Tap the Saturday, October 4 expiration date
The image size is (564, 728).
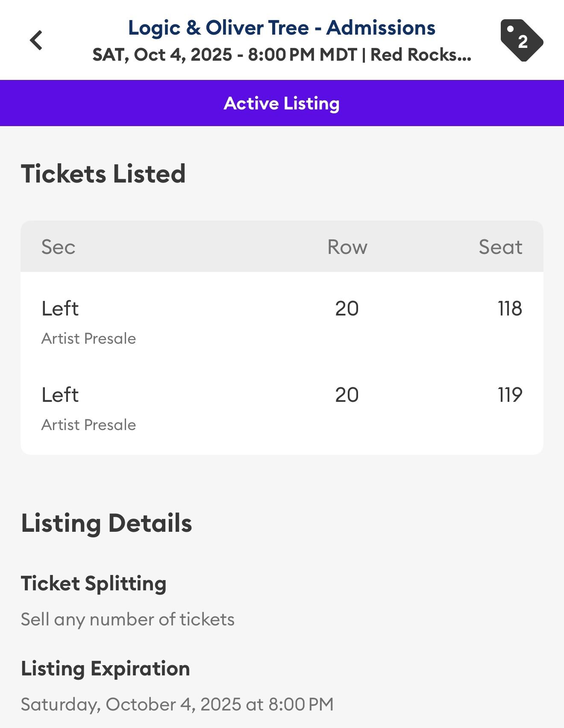click(x=177, y=704)
